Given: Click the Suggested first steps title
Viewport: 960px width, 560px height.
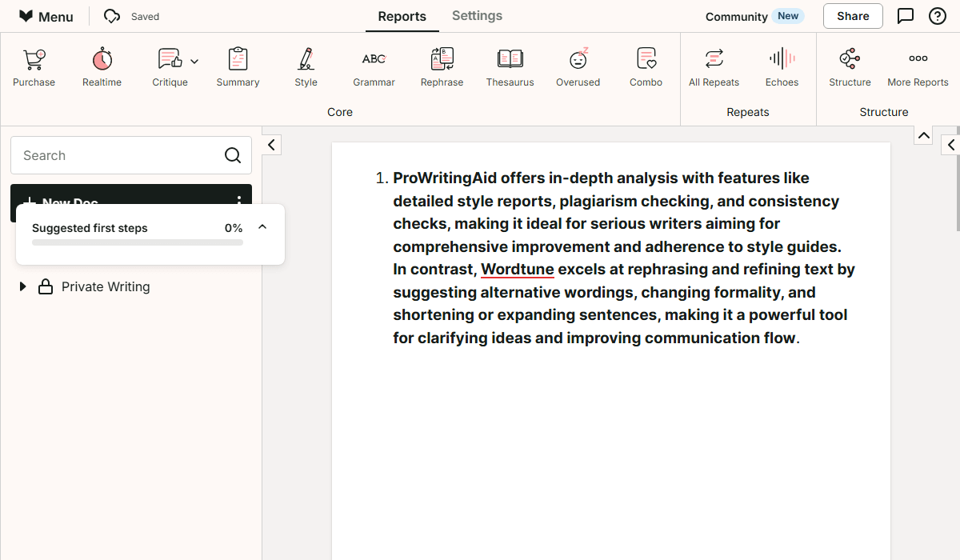Looking at the screenshot, I should [x=90, y=228].
